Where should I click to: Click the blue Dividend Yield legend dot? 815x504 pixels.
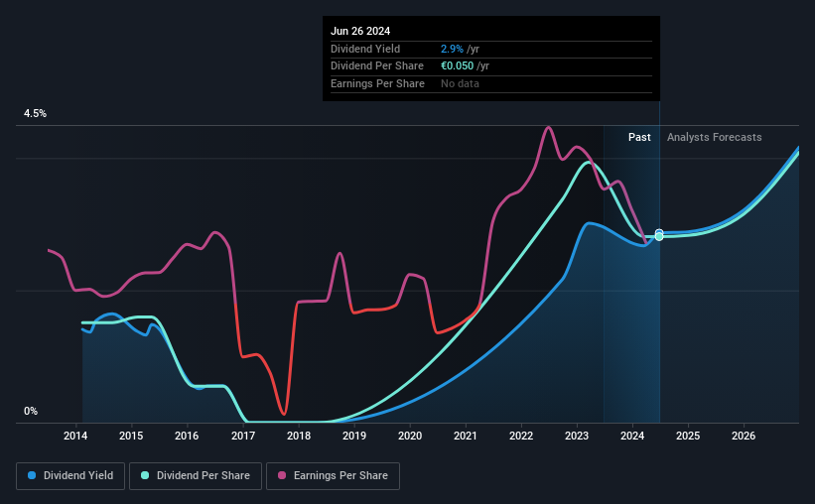(32, 475)
